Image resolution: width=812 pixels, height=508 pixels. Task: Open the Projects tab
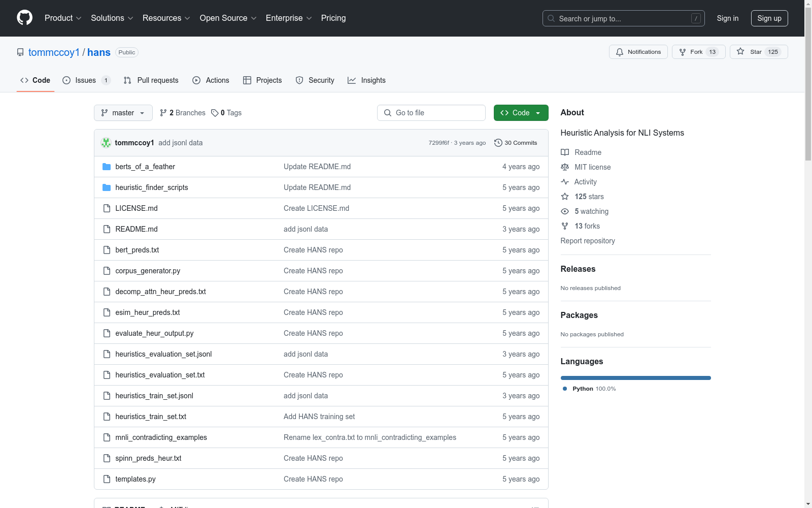click(262, 80)
